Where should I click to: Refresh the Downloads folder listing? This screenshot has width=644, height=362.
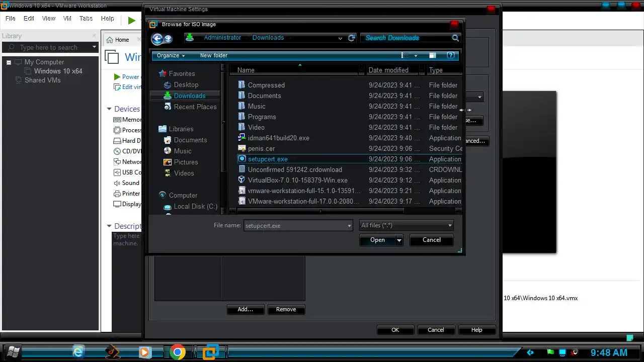pos(352,38)
